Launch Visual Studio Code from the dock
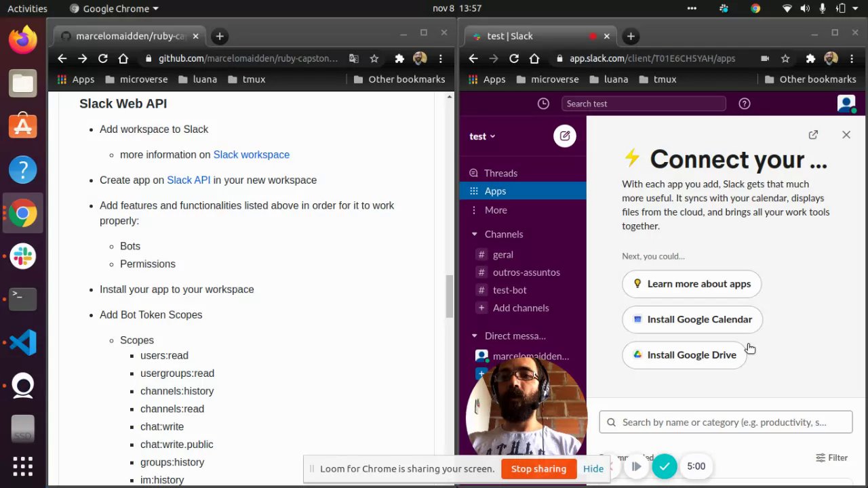 point(23,342)
